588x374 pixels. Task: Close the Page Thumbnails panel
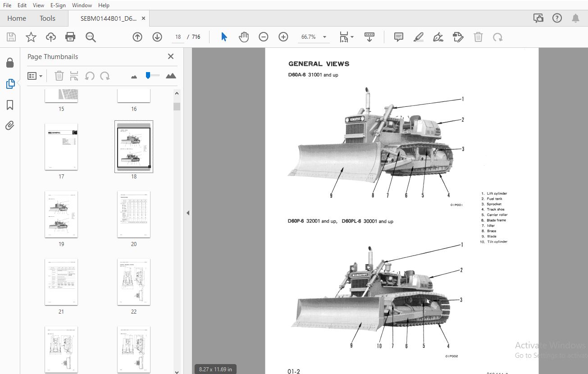coord(171,56)
